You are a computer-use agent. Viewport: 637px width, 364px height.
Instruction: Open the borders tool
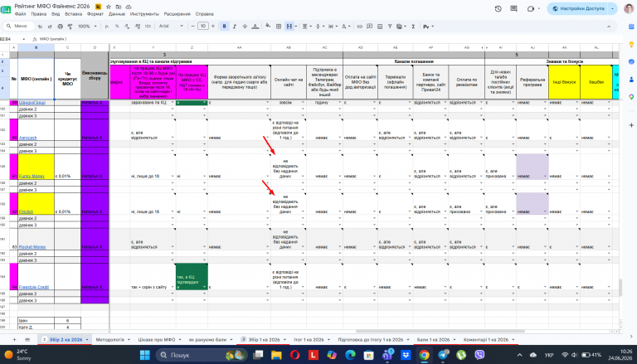(279, 27)
